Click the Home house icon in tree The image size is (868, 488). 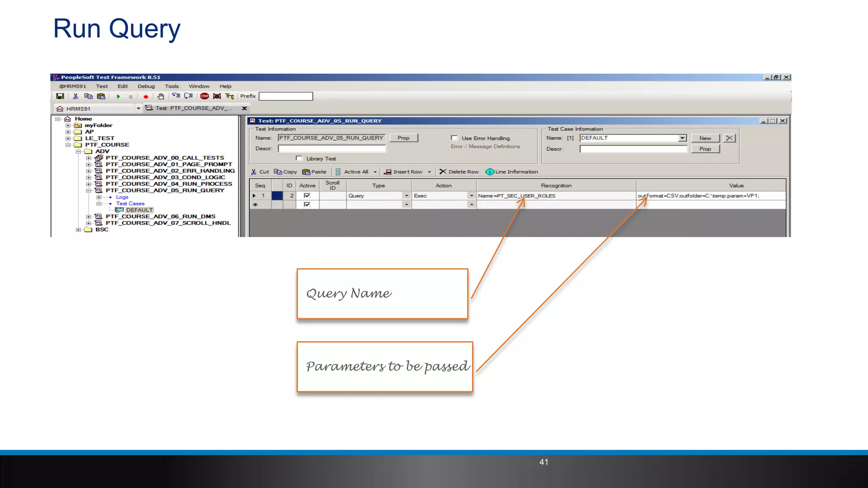pyautogui.click(x=67, y=119)
